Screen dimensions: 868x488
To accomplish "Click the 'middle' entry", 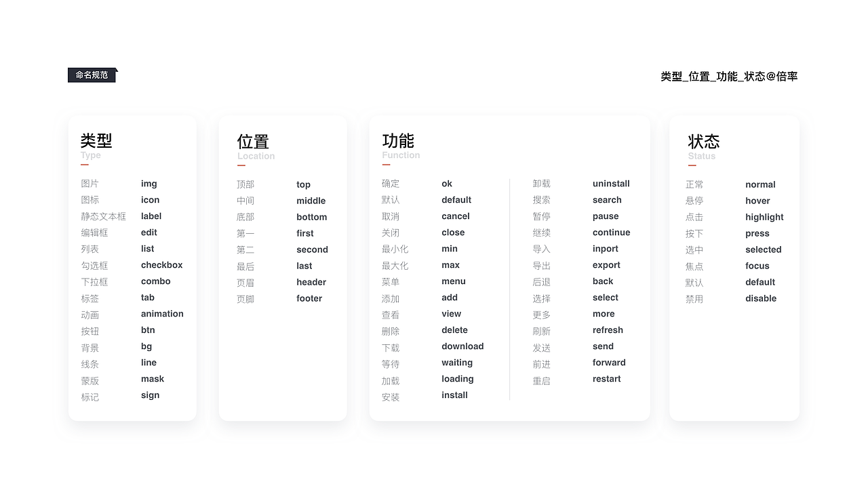I will [311, 201].
